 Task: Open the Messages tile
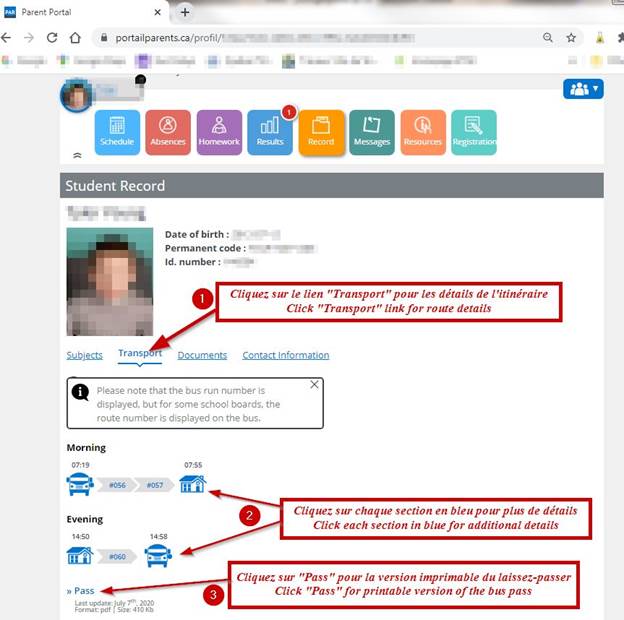pyautogui.click(x=372, y=133)
